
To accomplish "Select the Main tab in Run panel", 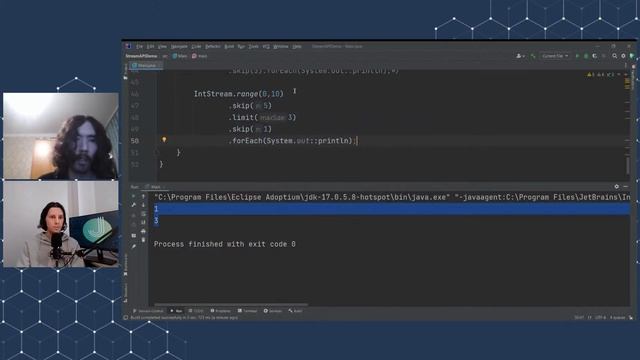I will (x=156, y=187).
